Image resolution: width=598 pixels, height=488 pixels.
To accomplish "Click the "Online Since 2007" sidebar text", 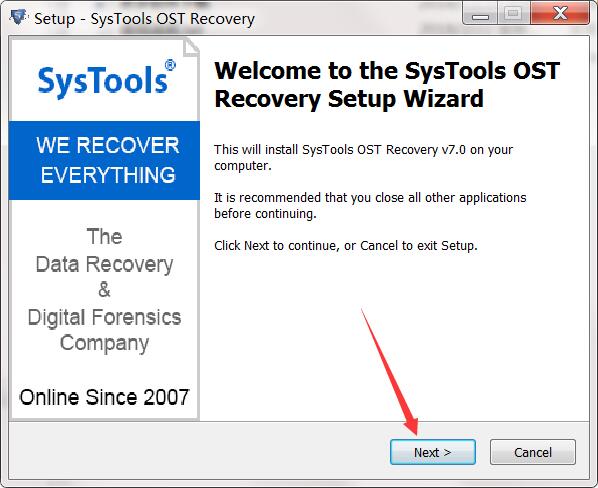I will (104, 397).
